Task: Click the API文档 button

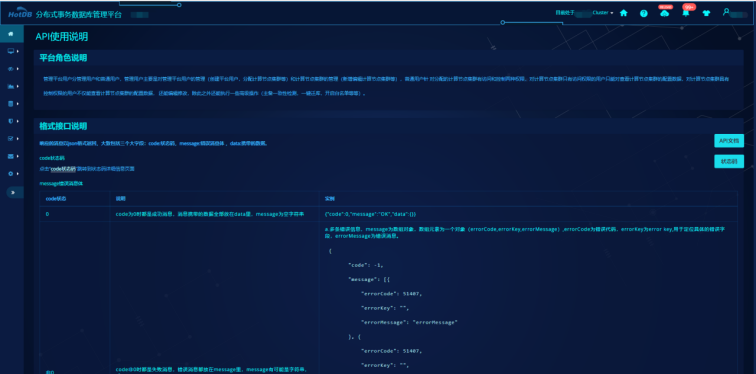Action: [729, 141]
